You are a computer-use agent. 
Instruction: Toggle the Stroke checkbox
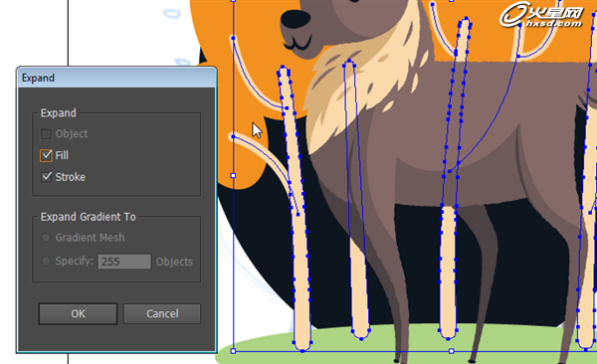coord(46,177)
